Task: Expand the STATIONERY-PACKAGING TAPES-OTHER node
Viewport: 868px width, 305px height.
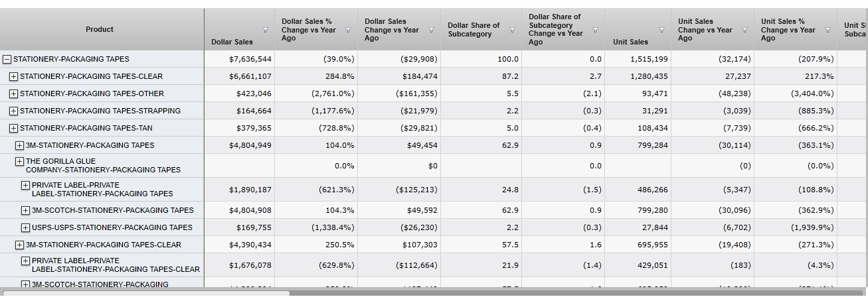Action: click(13, 93)
